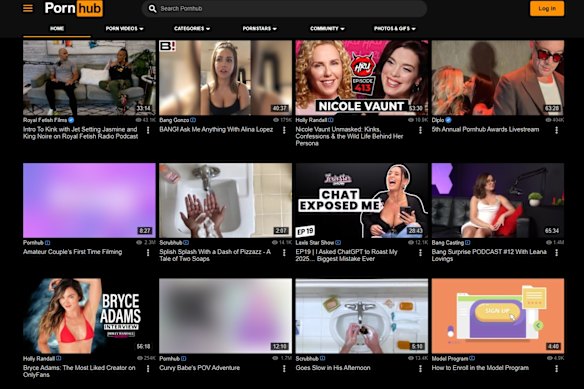Open options menu for Royal Fetish Radio Podcast video
Image resolution: width=584 pixels, height=389 pixels.
[148, 130]
